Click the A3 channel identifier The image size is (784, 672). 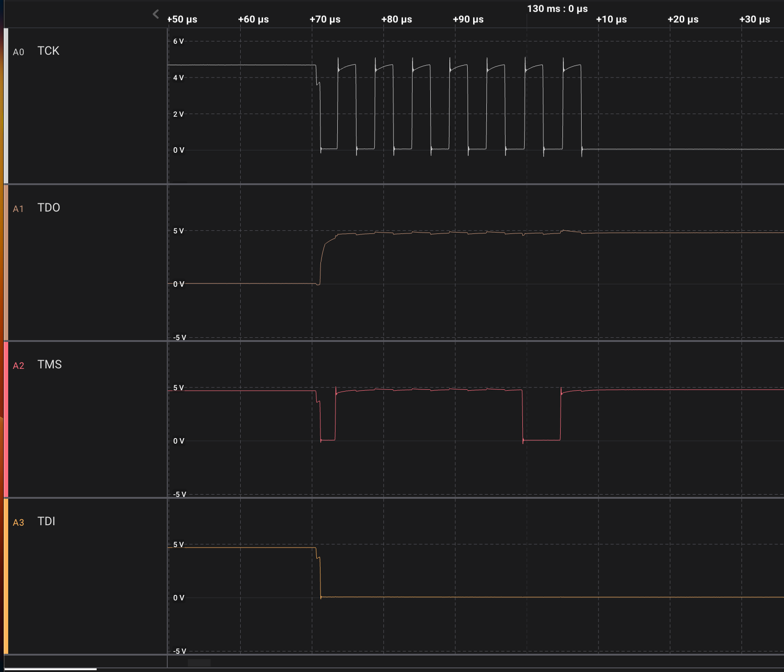pos(18,522)
